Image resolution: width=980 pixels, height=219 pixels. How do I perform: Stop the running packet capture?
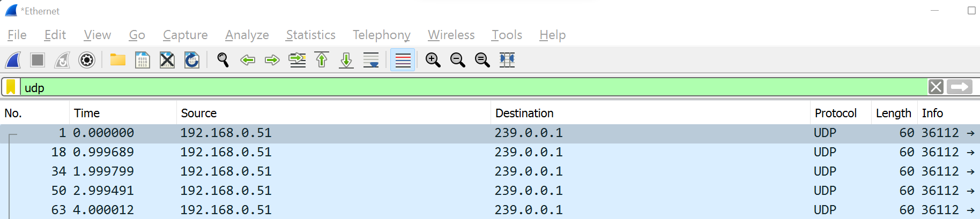coord(38,60)
